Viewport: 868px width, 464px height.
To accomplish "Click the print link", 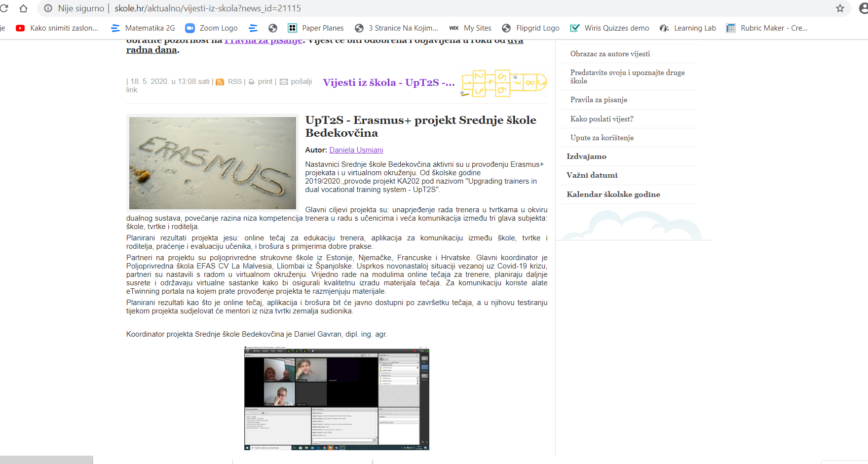I will pyautogui.click(x=265, y=81).
